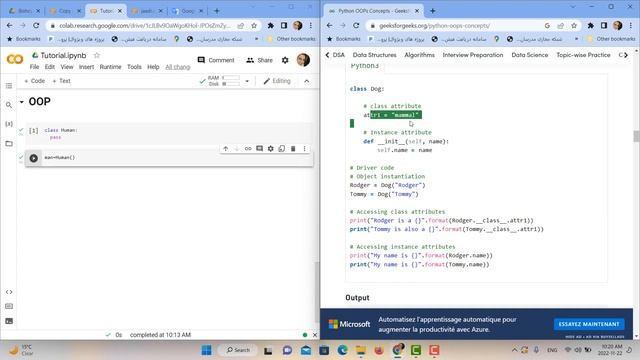Open the View menu in Colab
This screenshot has height=360, width=640.
[67, 67]
